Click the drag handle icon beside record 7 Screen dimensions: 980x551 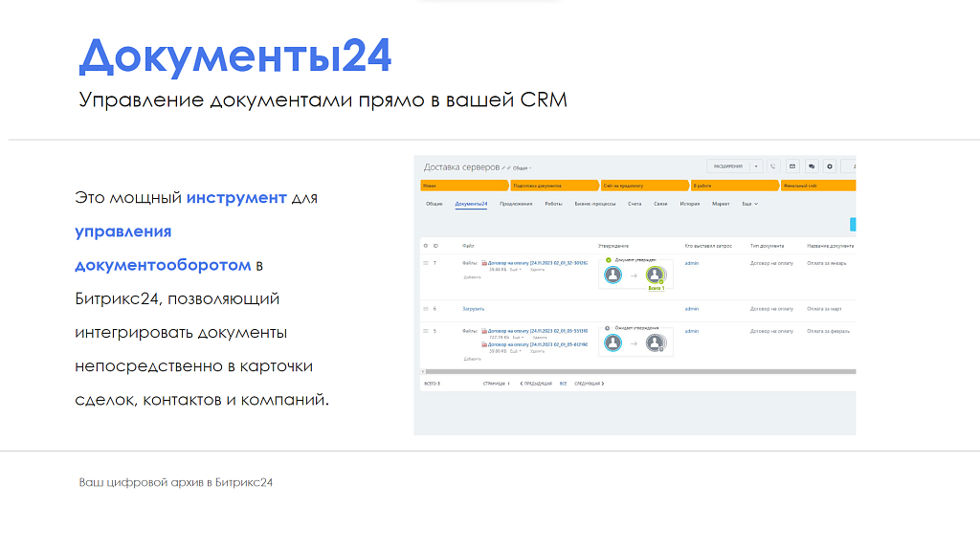[426, 262]
